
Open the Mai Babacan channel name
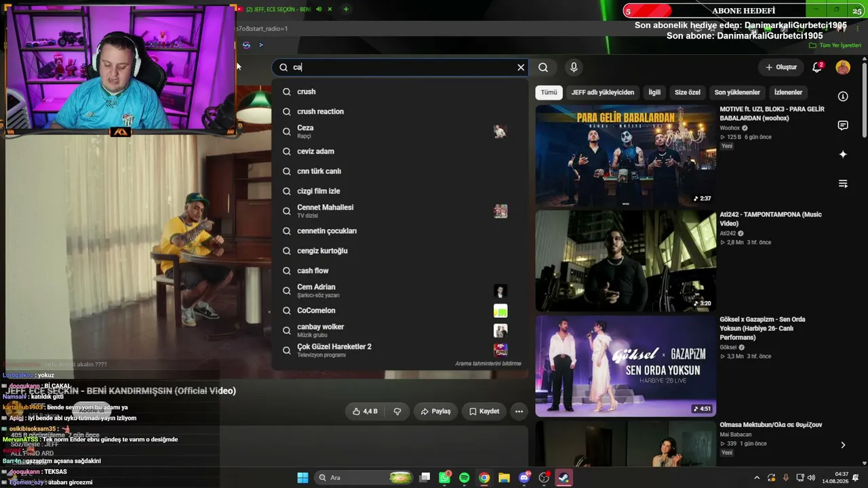tap(736, 434)
